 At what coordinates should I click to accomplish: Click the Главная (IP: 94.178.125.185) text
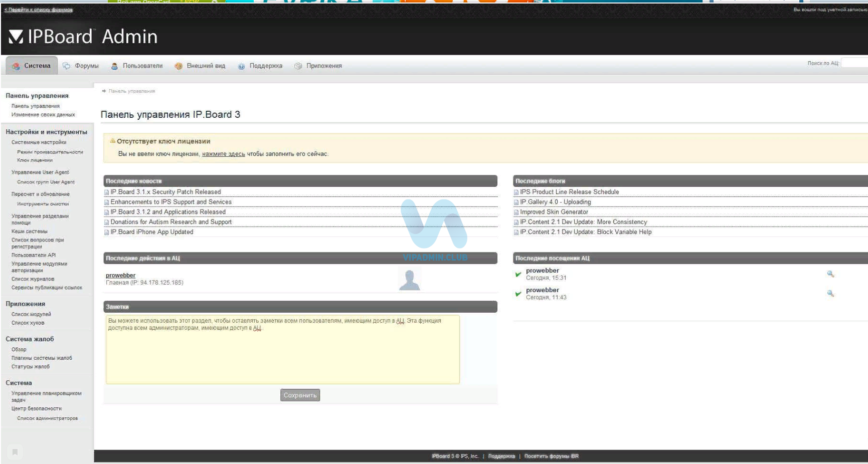[x=144, y=283]
